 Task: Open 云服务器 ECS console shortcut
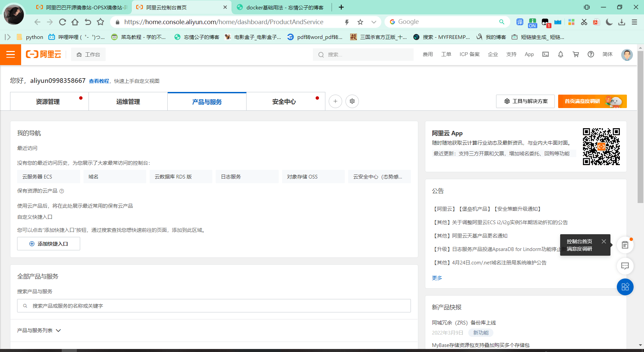click(x=49, y=177)
